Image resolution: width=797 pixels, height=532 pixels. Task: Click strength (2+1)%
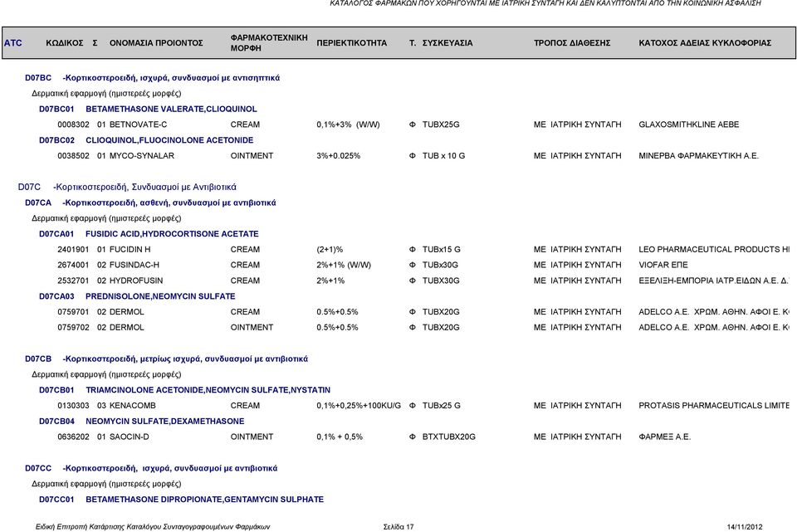coord(330,250)
